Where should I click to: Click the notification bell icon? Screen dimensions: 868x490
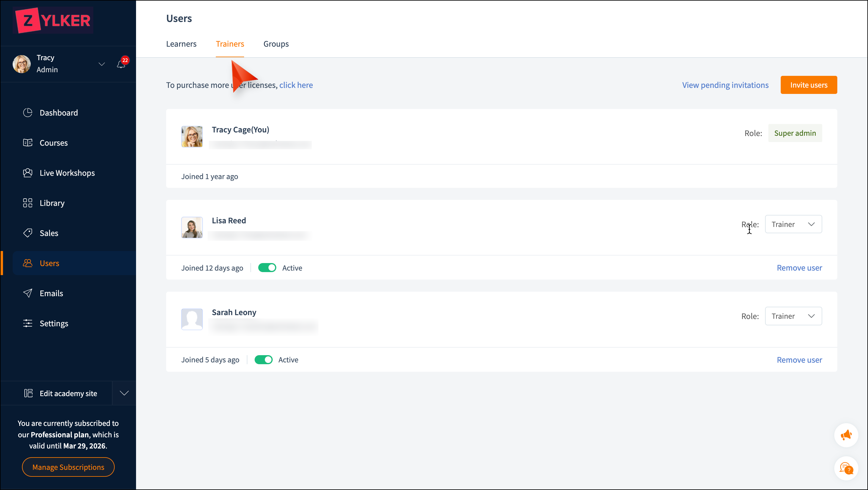point(121,64)
